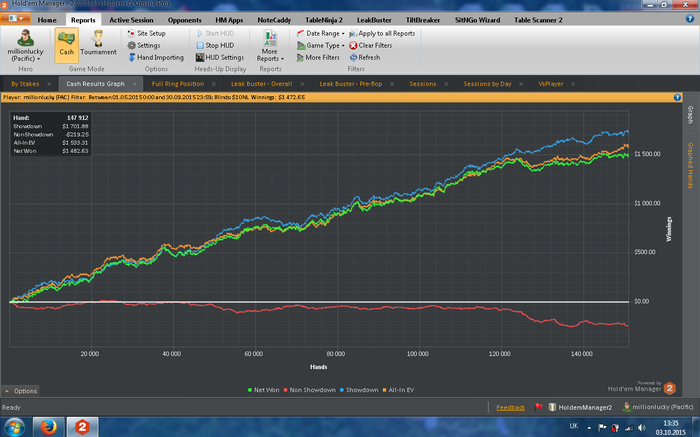This screenshot has width=700, height=437.
Task: Close the Sessions by Day tab
Action: point(521,84)
